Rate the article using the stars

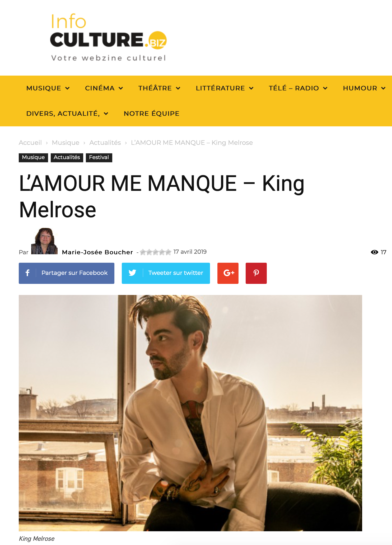click(156, 252)
